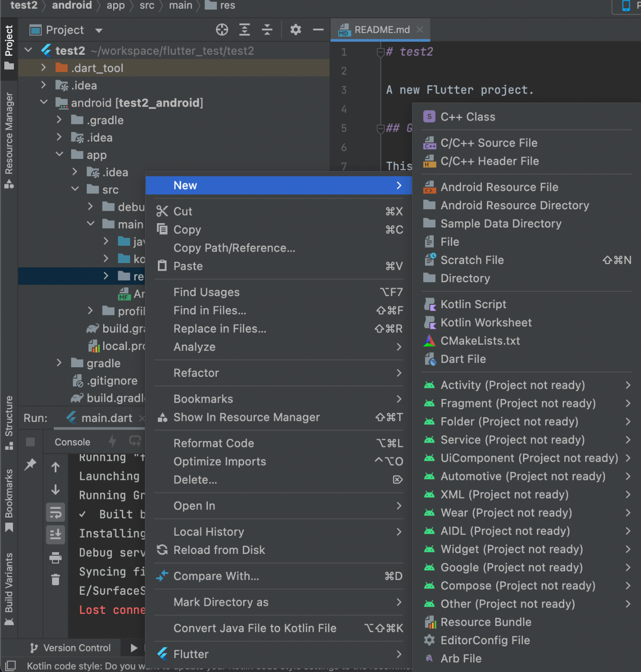
Task: Click Paste in the context menu
Action: [279, 266]
